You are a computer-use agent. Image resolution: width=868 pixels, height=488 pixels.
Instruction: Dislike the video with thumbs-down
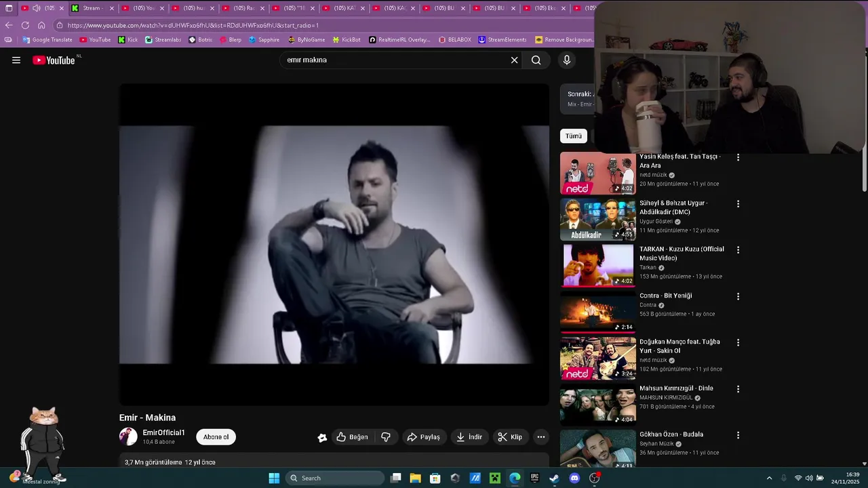(x=386, y=437)
